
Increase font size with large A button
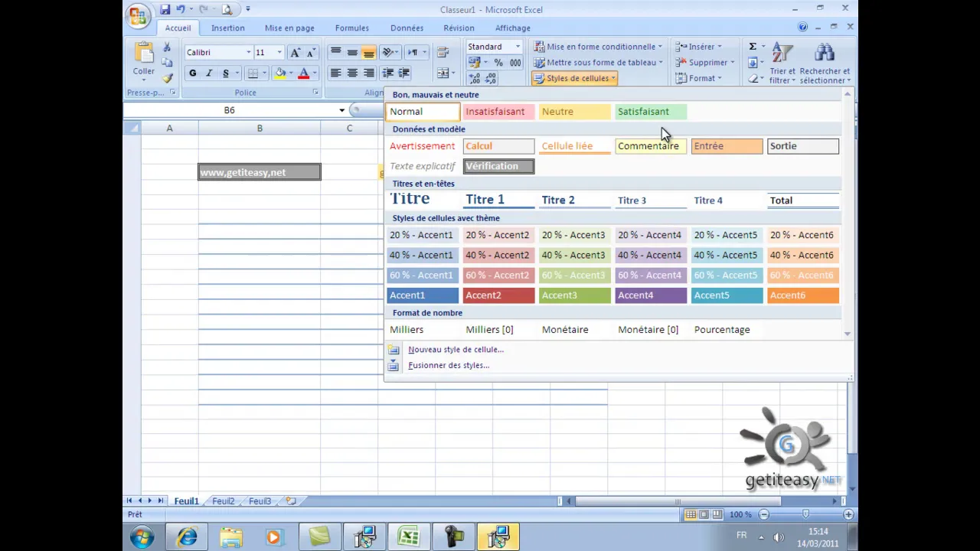[x=296, y=52]
